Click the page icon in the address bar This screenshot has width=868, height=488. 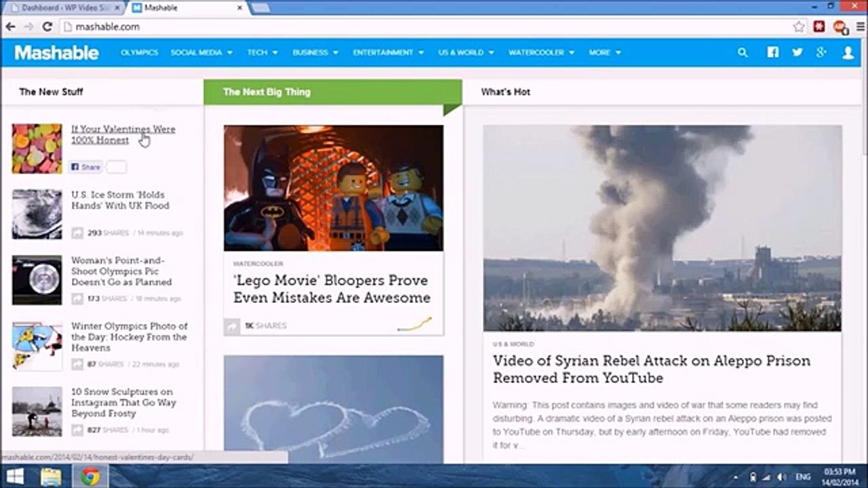pyautogui.click(x=66, y=26)
